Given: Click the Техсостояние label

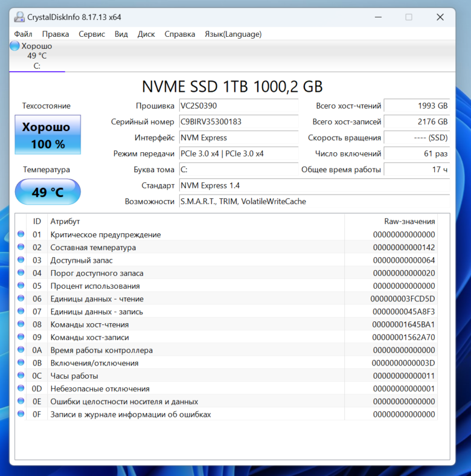Looking at the screenshot, I should coord(46,106).
